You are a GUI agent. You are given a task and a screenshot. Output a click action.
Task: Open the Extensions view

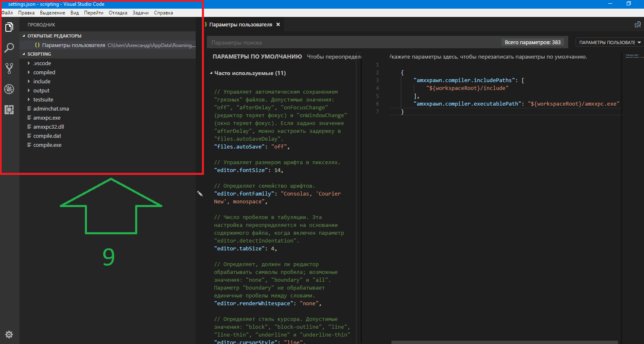tap(9, 109)
